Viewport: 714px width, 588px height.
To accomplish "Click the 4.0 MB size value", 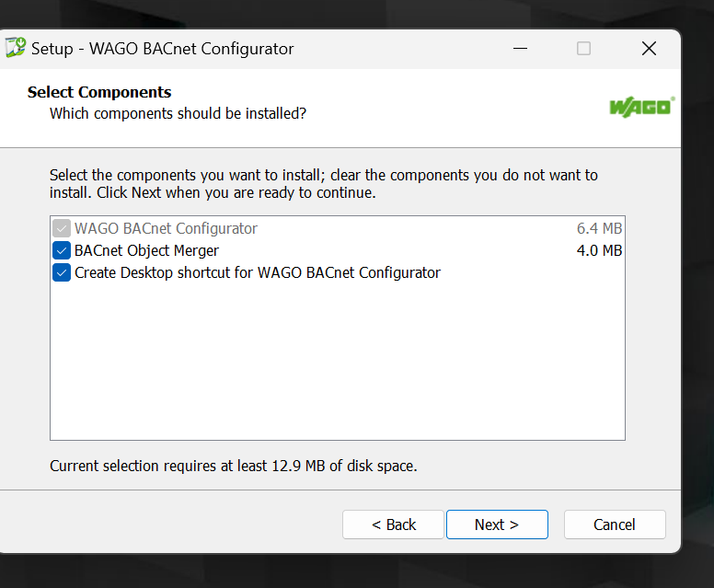I will [x=599, y=250].
